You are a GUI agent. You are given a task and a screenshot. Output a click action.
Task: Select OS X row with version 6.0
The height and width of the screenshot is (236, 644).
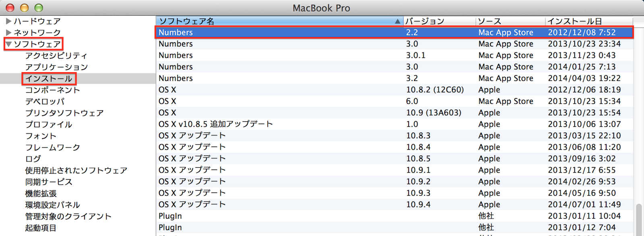[x=394, y=101]
